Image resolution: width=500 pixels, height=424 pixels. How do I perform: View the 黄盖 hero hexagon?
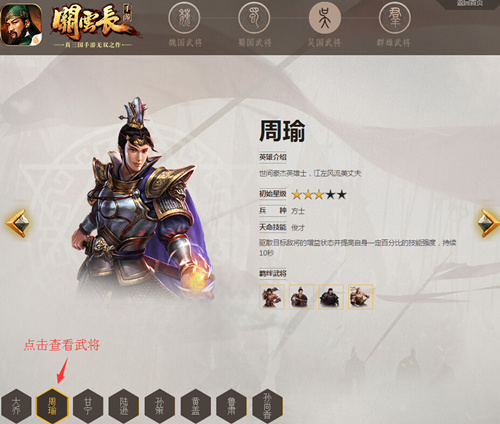click(x=196, y=405)
